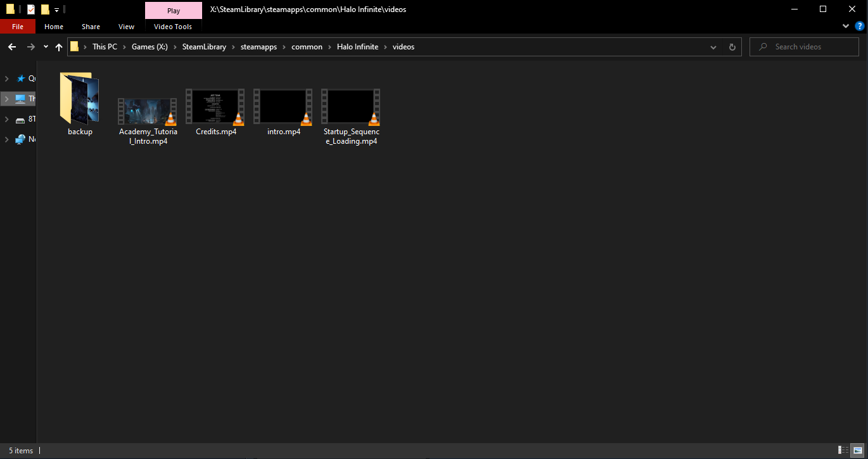Select the This PC monitor icon
This screenshot has width=868, height=459.
coord(20,99)
